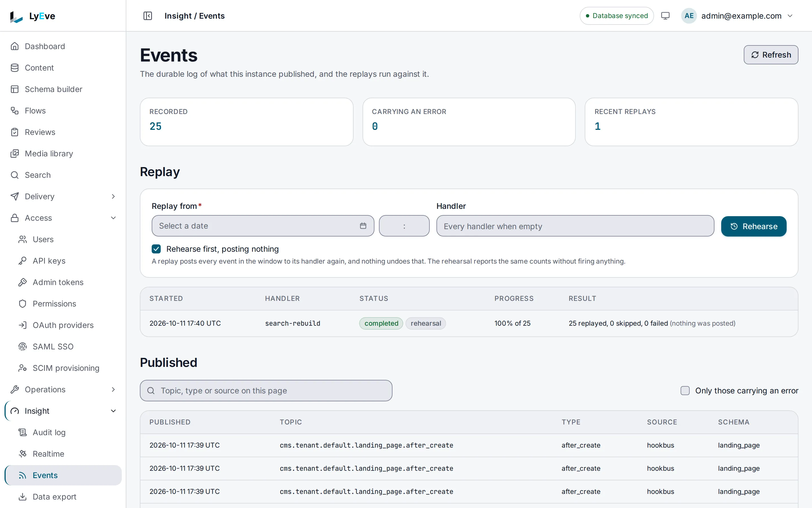
Task: Collapse the sidebar with the panel icon
Action: click(x=148, y=16)
